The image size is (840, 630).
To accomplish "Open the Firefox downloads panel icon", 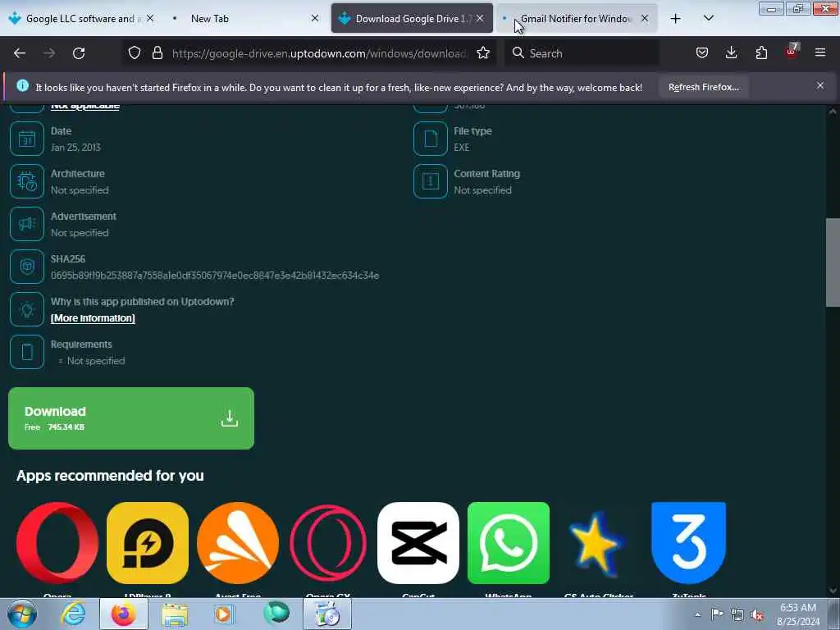I will [731, 52].
